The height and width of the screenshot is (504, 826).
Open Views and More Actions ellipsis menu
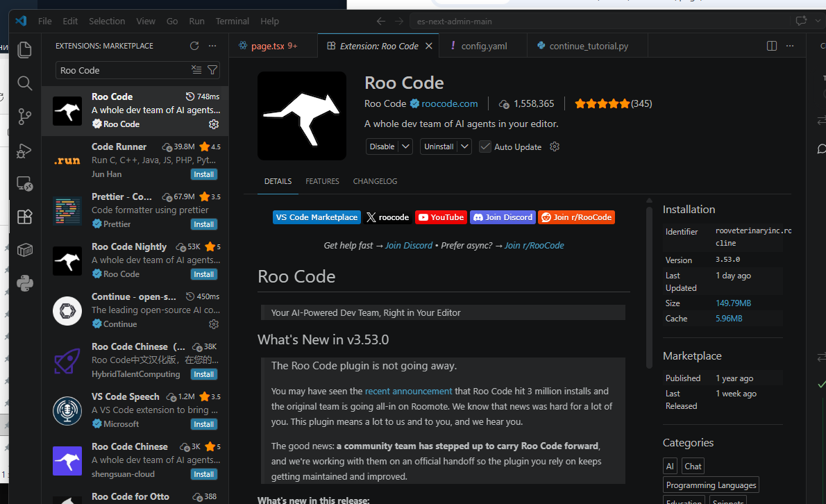click(x=212, y=46)
